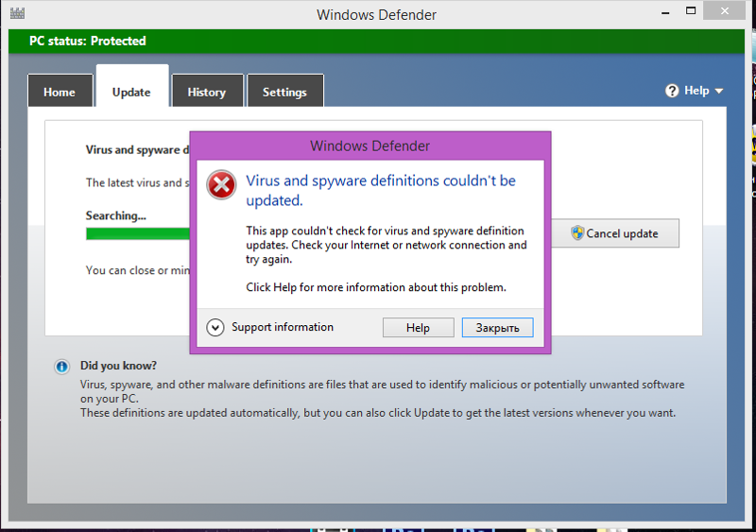Switch to the Home tab

pos(60,91)
